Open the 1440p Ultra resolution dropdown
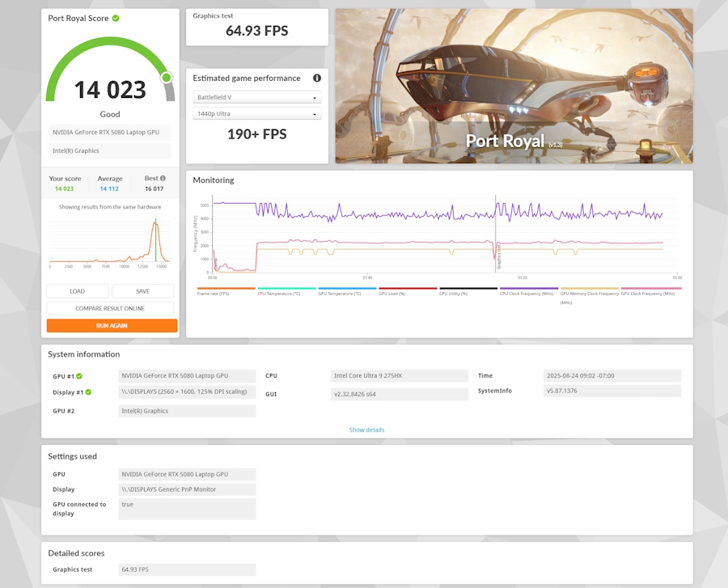 (256, 114)
